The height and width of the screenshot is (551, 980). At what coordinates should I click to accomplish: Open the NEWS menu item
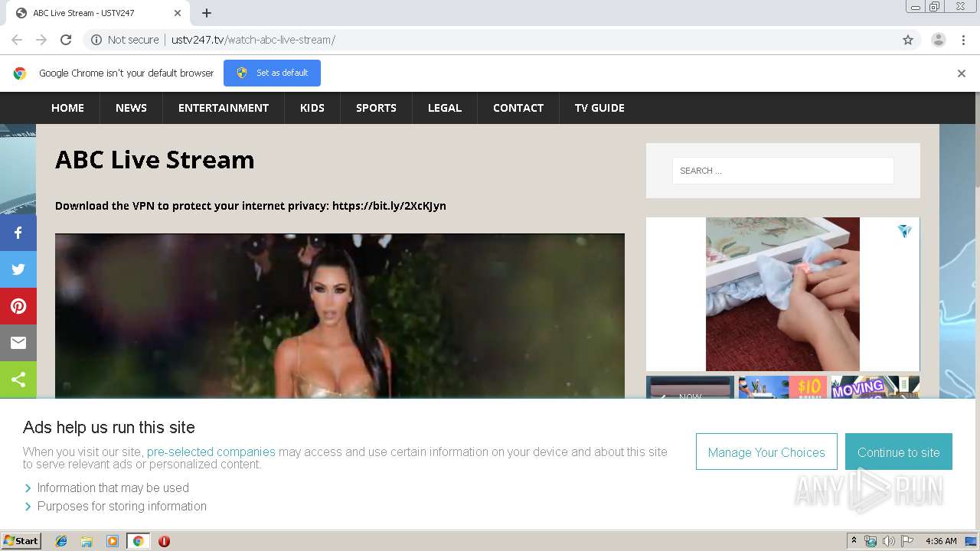(x=131, y=108)
